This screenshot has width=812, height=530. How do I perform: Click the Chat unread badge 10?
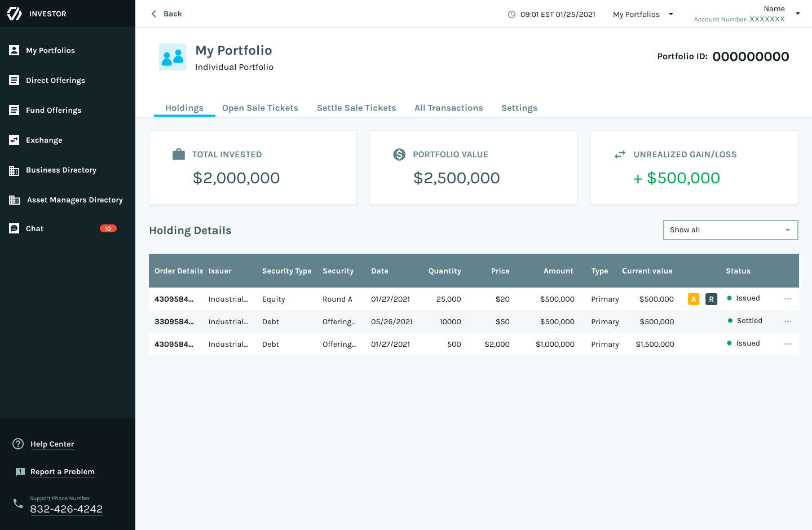click(108, 228)
